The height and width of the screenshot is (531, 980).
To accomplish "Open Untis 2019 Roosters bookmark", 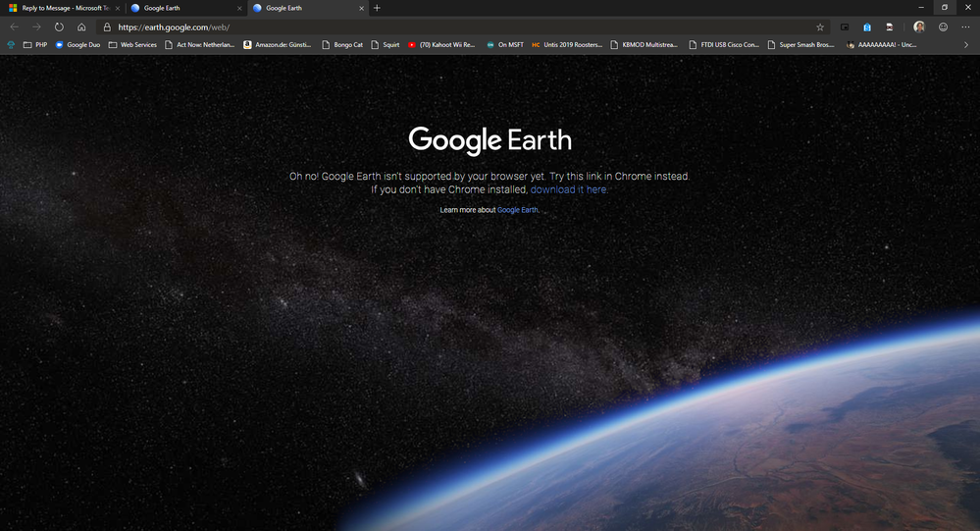I will [567, 45].
